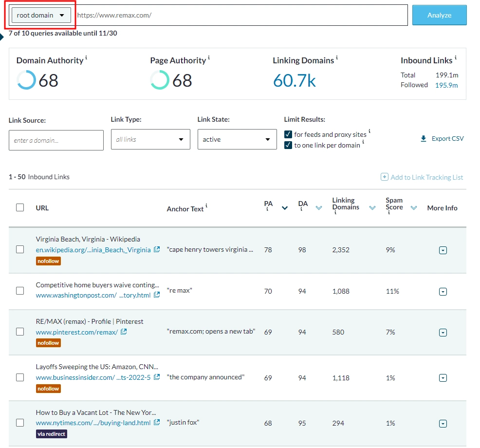The image size is (480, 448).
Task: Uncheck 'for feeds and proxy sites'
Action: (288, 134)
